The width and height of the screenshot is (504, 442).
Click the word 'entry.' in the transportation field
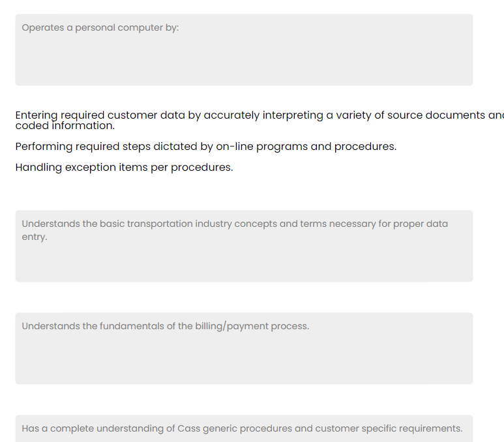[x=35, y=237]
